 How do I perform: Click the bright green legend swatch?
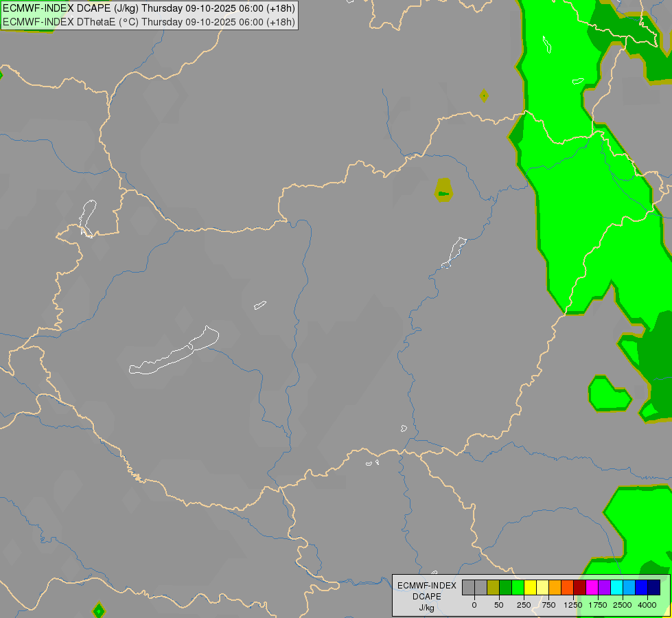tap(518, 587)
